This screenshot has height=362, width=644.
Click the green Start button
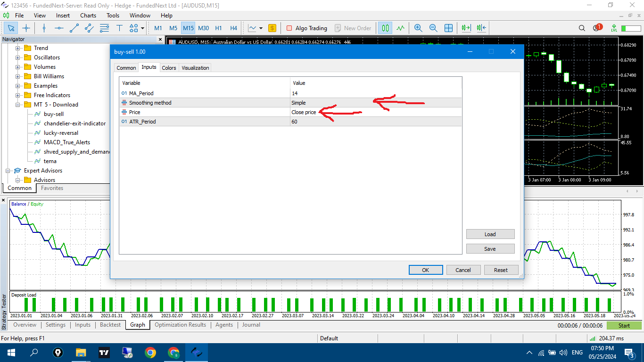pyautogui.click(x=624, y=326)
